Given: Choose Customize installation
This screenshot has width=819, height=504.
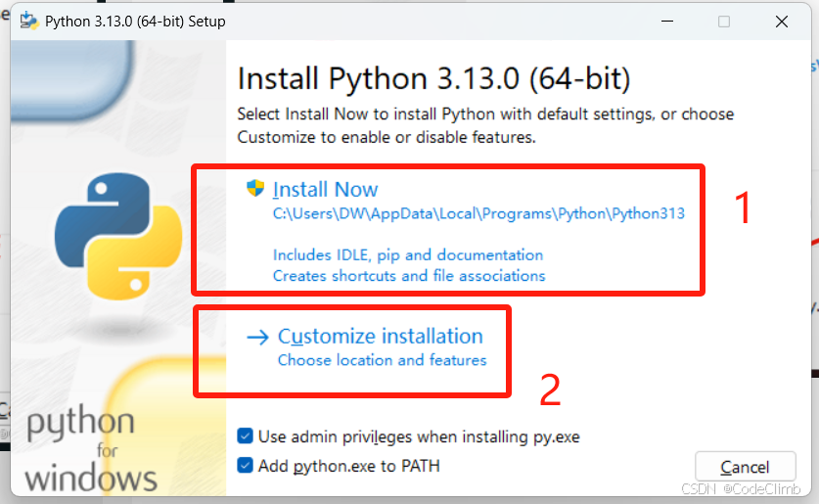Looking at the screenshot, I should point(381,337).
